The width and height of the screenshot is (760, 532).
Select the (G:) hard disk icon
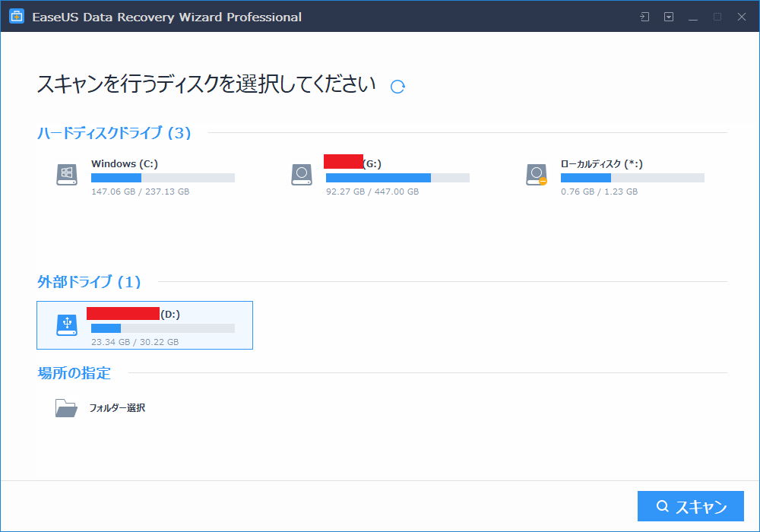point(302,175)
